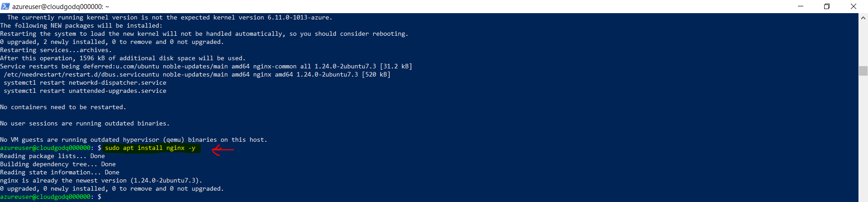Click the window title azureuser@cloudgodq000000
Screen dimensions: 868x202
point(61,7)
